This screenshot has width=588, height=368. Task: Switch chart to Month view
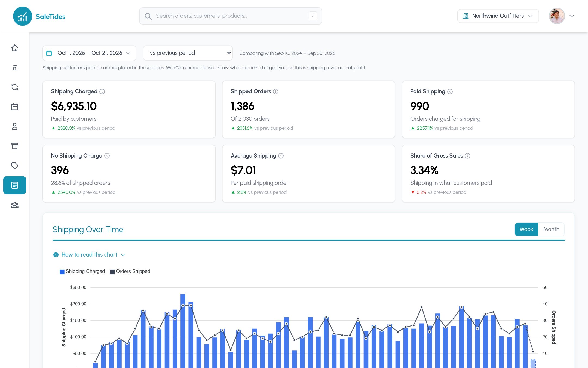551,230
